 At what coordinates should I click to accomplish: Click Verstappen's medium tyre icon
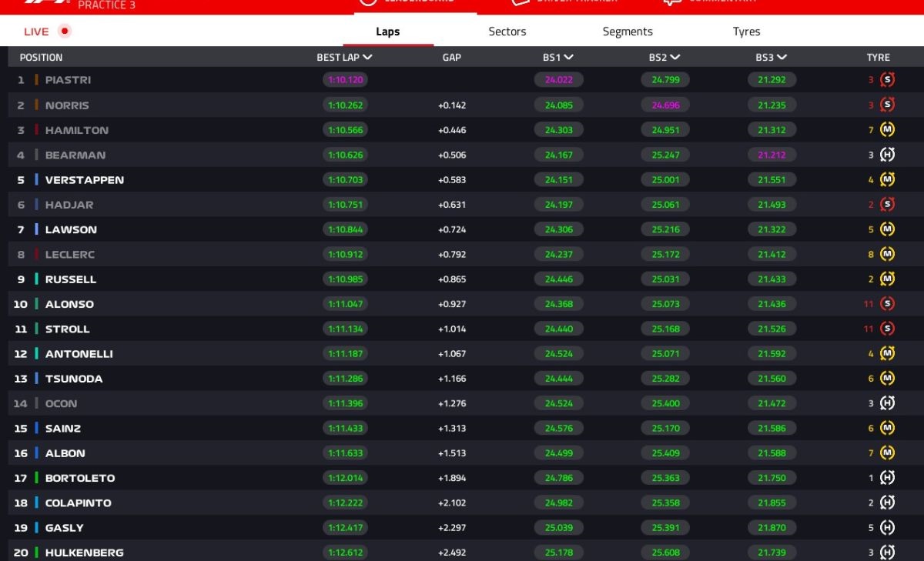click(887, 180)
